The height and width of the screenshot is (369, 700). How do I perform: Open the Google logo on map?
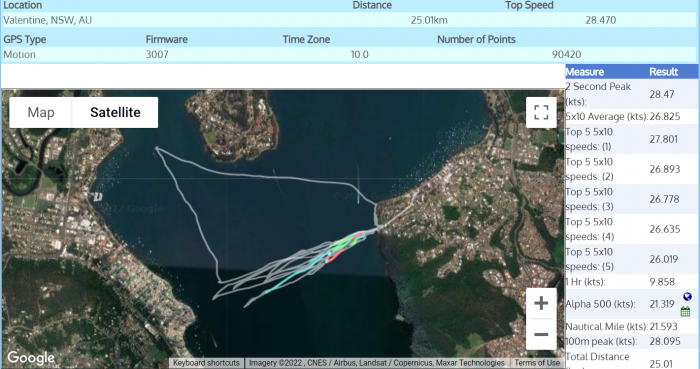[31, 357]
